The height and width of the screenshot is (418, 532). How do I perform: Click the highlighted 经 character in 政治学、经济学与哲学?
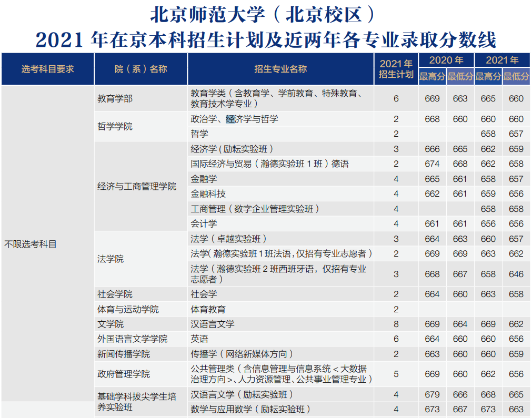(230, 119)
